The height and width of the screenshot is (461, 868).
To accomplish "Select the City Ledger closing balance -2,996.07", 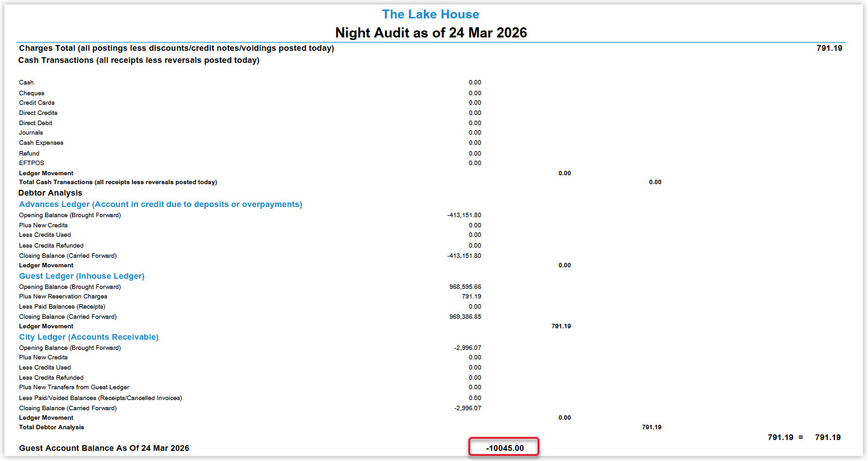I will click(x=468, y=408).
